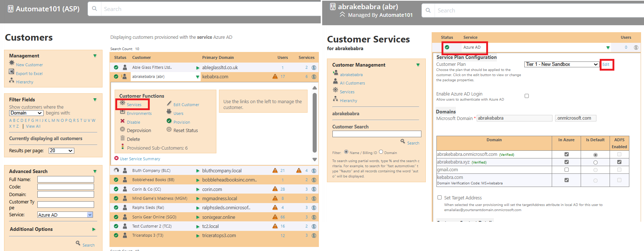Click the Status column header in customers table

[120, 57]
